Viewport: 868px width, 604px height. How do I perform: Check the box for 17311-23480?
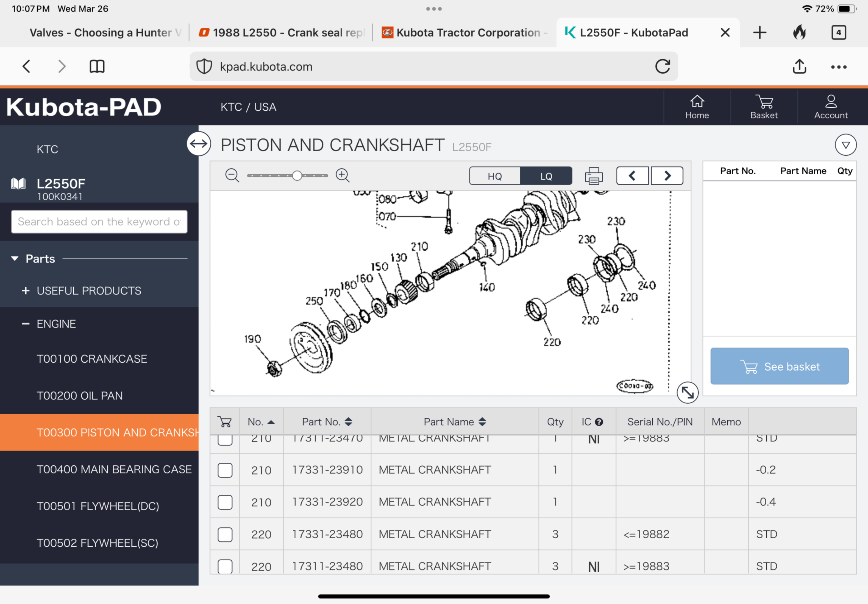coord(225,566)
